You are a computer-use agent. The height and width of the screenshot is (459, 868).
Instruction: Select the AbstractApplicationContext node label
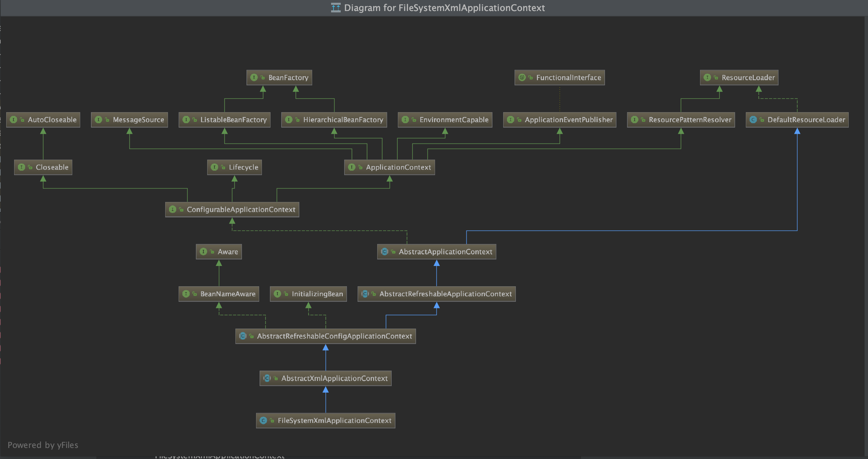446,252
